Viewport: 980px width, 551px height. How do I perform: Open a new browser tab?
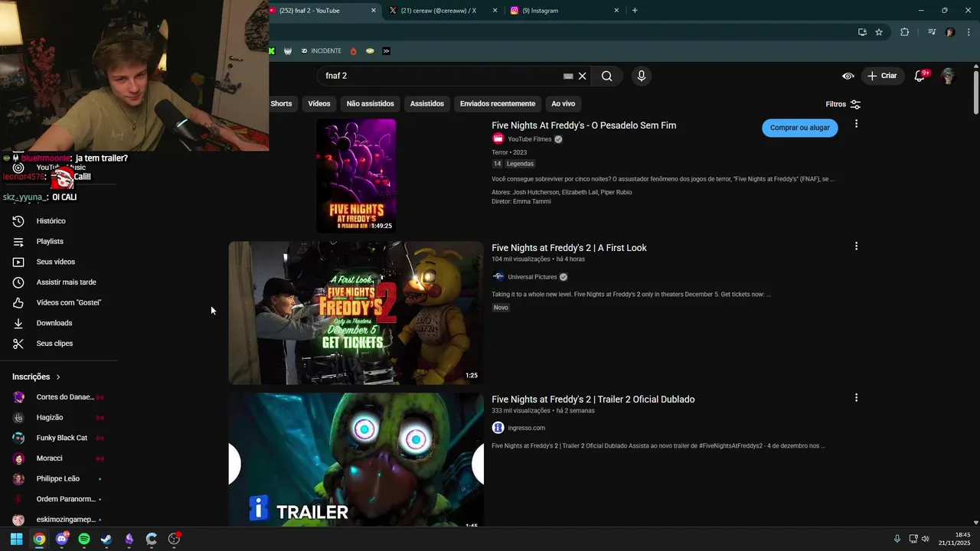tap(635, 11)
